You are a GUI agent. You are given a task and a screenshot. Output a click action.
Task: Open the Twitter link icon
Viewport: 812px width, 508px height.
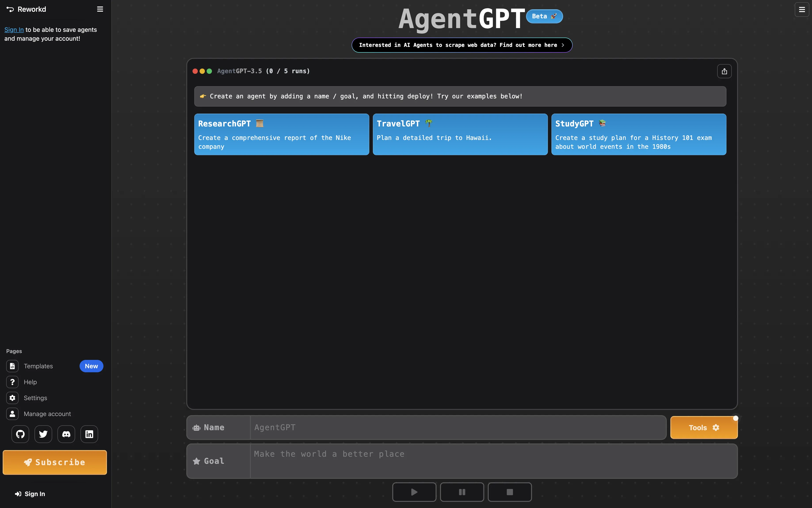coord(43,434)
